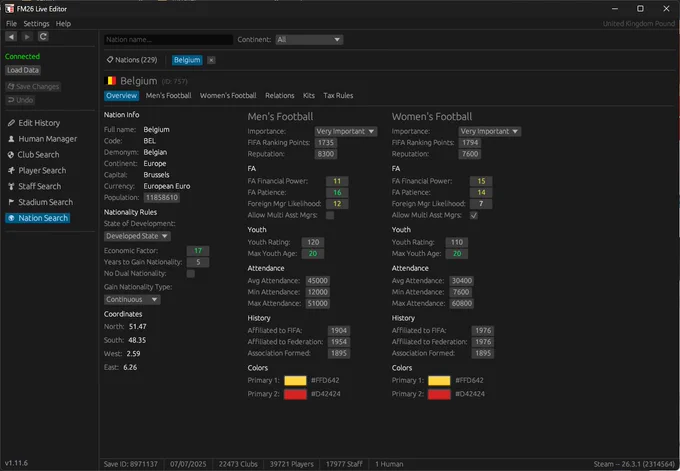
Task: Toggle No Dual Nationality checkbox
Action: tap(190, 274)
